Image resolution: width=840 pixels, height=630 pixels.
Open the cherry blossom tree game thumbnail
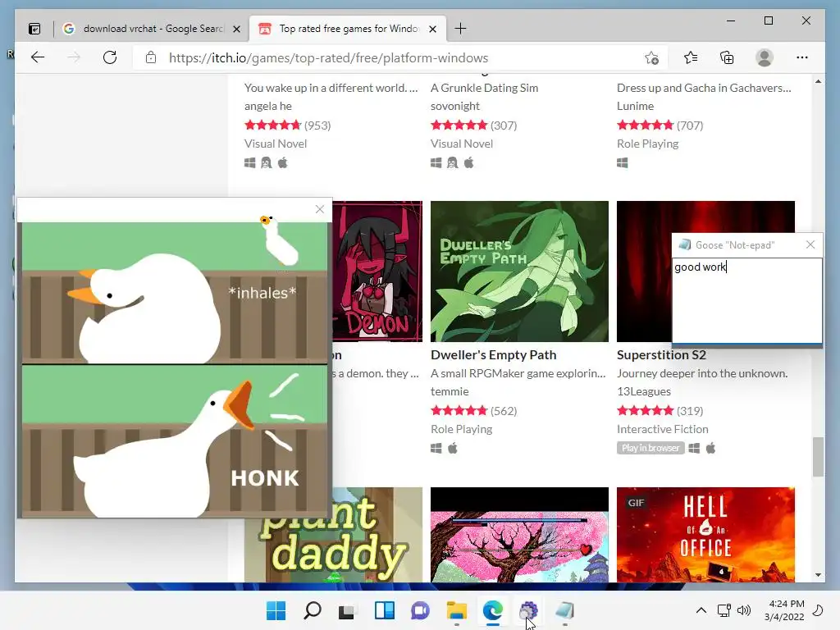point(519,535)
